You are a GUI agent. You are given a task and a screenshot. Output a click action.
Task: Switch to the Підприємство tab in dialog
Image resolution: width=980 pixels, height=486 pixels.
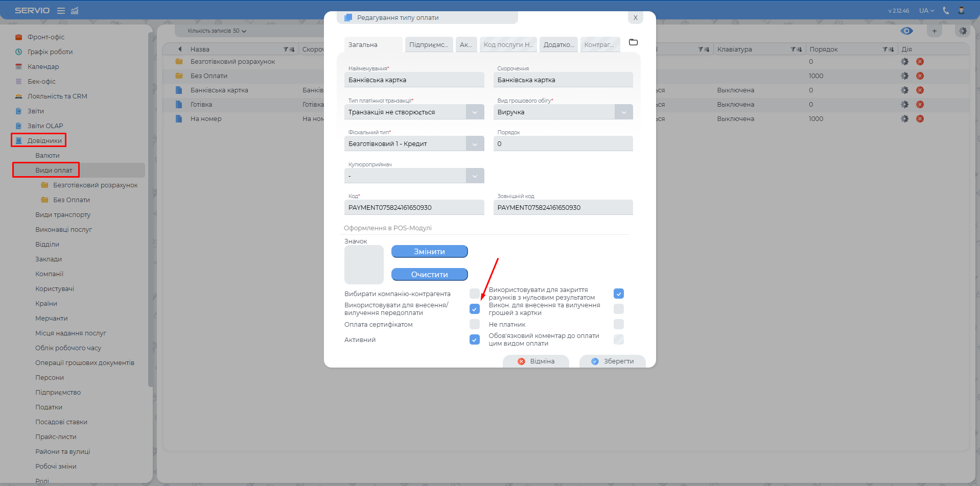[x=428, y=45]
